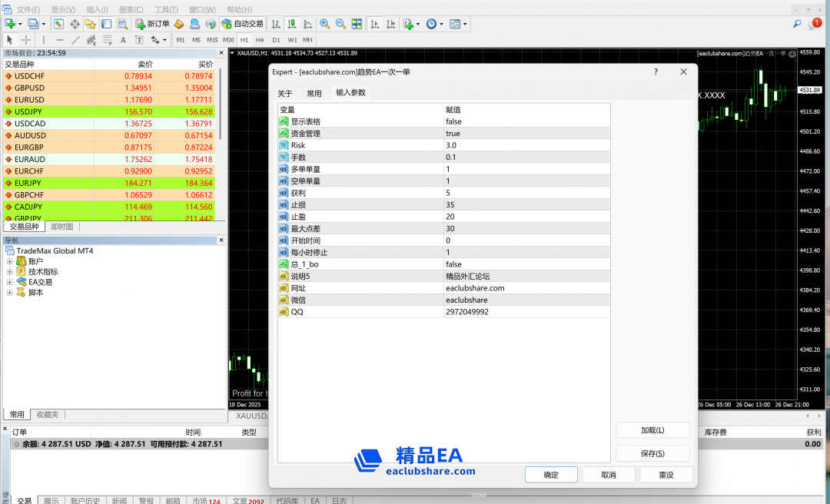Select the crosshair cursor tool

tap(26, 40)
